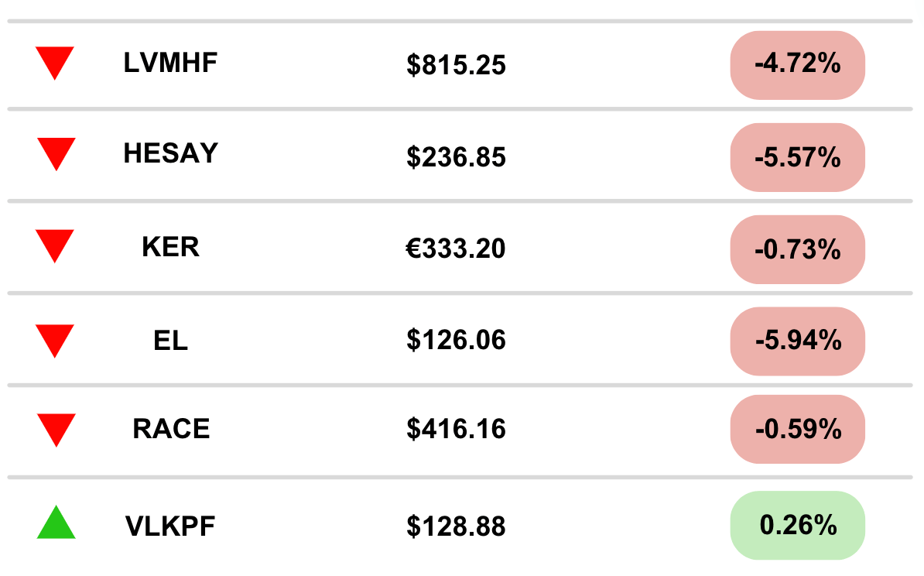
Task: Select the KER ticker symbol
Action: 170,247
